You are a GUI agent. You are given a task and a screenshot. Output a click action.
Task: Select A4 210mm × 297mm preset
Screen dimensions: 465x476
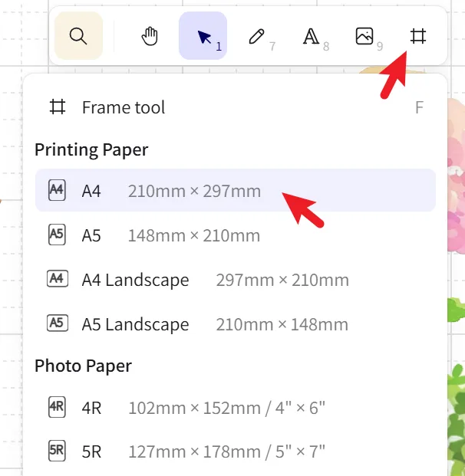(x=236, y=190)
